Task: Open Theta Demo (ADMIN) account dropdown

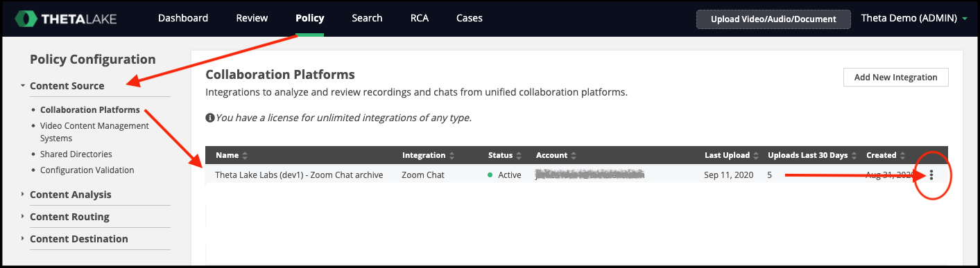Action: click(915, 18)
